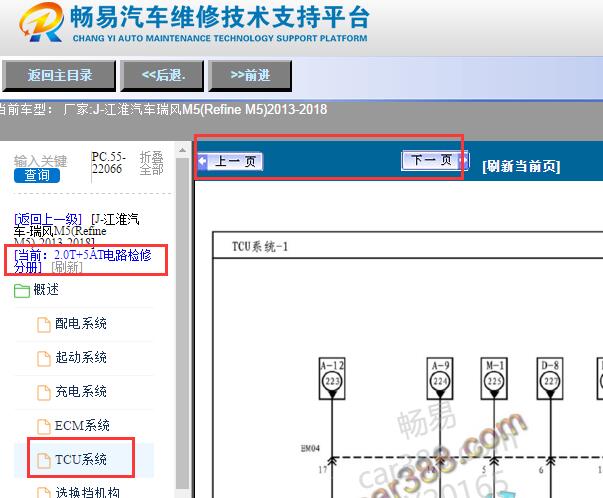Click connector A-9 symbol 224 in diagram

[440, 378]
